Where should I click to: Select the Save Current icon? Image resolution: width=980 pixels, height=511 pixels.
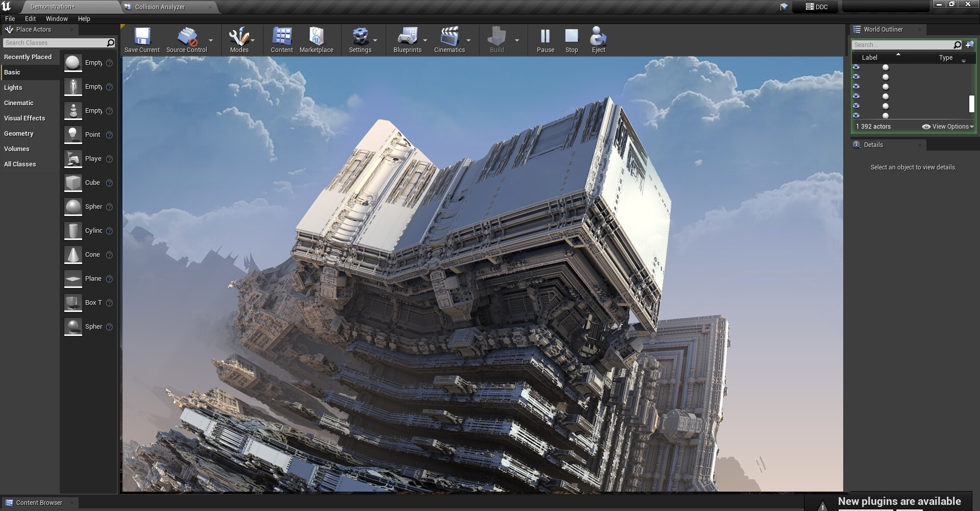[x=142, y=37]
